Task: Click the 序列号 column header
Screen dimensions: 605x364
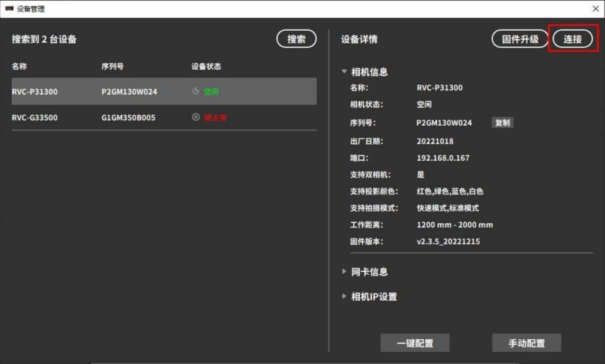Action: tap(112, 66)
